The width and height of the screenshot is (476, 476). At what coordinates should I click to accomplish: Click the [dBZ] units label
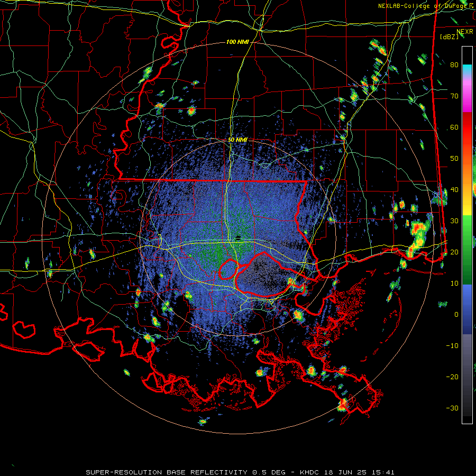pyautogui.click(x=450, y=37)
